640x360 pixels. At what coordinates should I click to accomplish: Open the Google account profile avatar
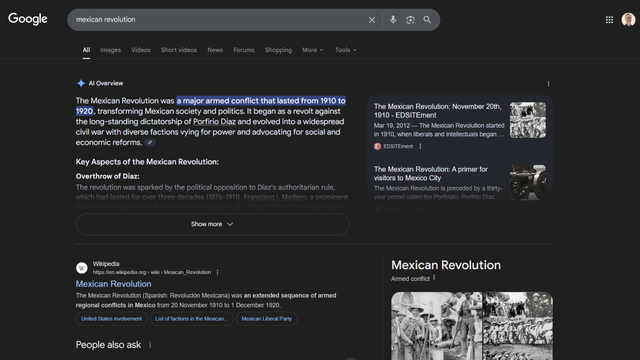(x=628, y=19)
